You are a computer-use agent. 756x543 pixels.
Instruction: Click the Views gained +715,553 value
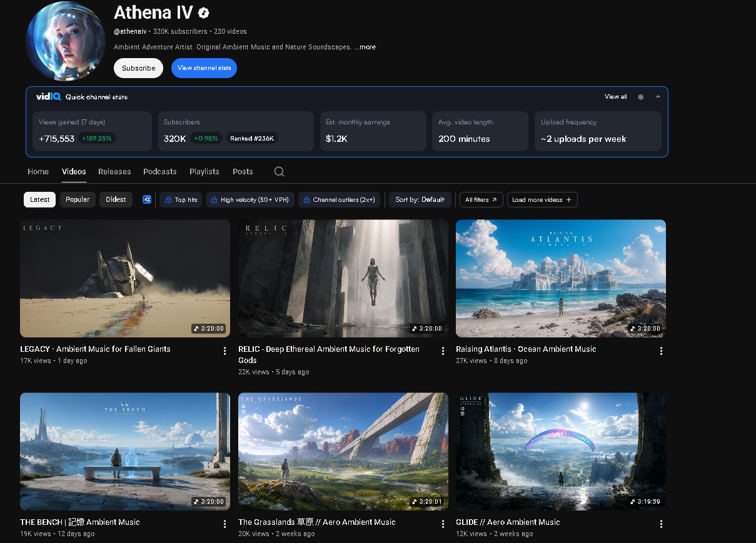56,139
